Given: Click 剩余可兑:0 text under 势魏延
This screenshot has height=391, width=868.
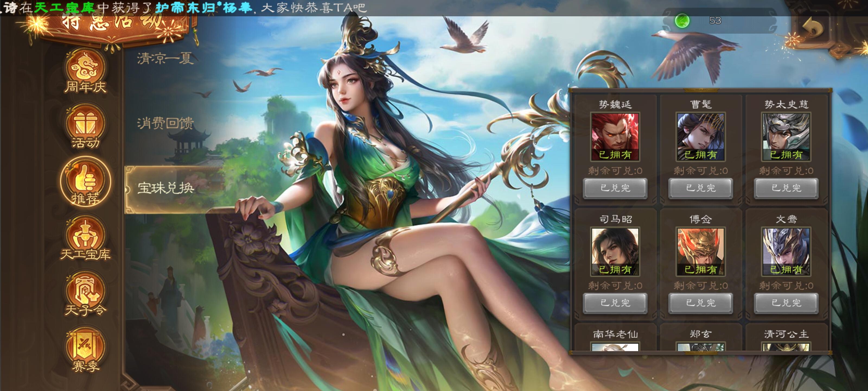Looking at the screenshot, I should (x=615, y=171).
